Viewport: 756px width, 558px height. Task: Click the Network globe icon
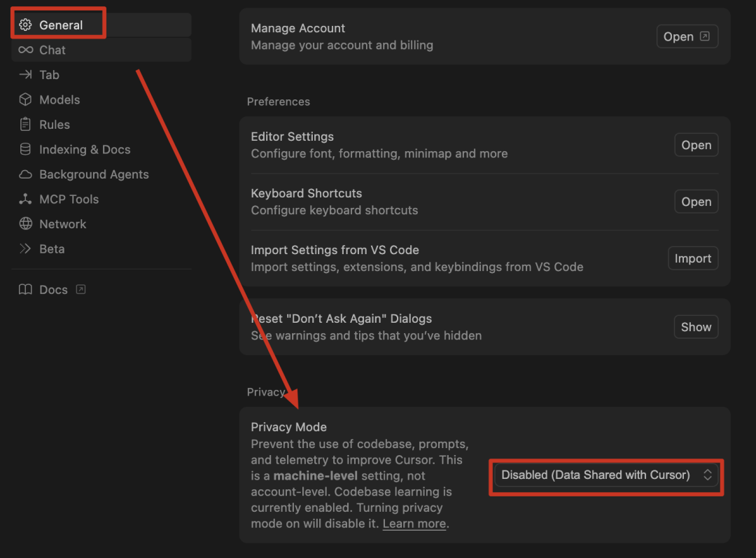[x=26, y=224]
